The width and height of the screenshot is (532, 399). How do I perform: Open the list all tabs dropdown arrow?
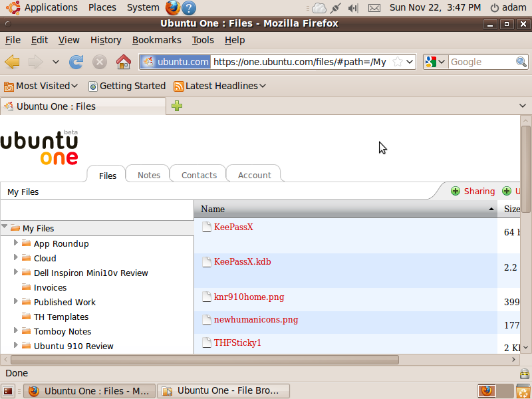[x=523, y=106]
